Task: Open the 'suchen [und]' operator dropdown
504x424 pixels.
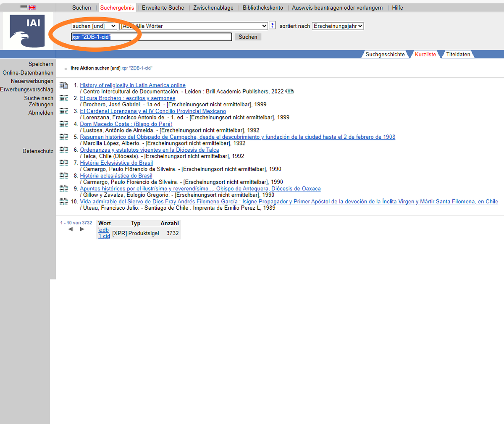Action: pos(94,26)
